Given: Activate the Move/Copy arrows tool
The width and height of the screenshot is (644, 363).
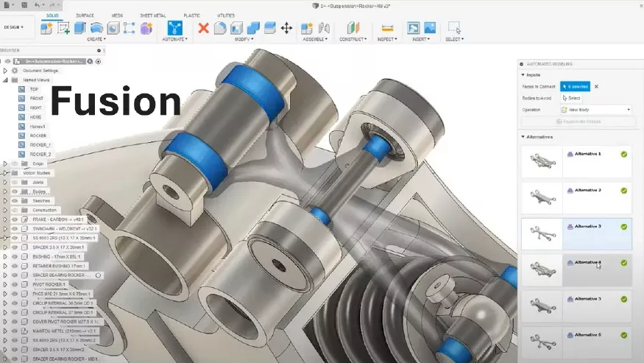Looking at the screenshot, I should 286,28.
